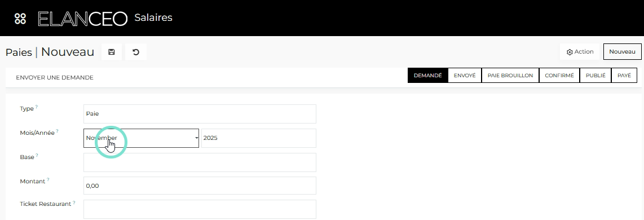
Task: Click the help mark next to Montant
Action: [x=47, y=179]
